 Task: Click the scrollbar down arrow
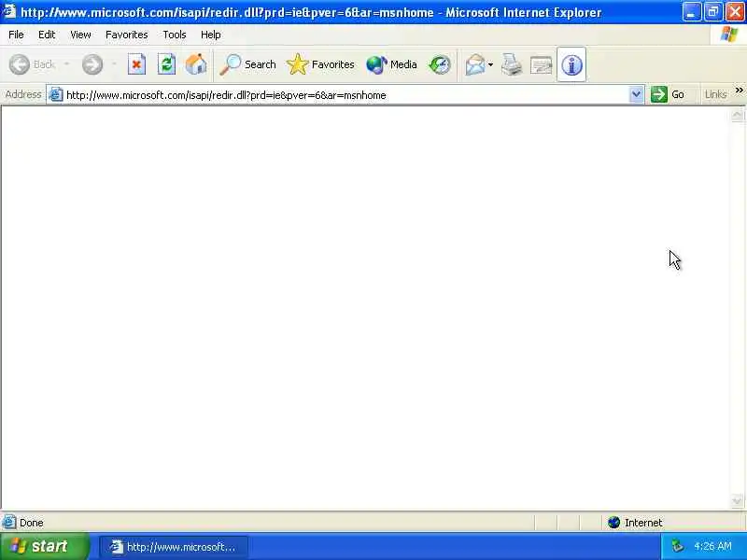tap(737, 500)
